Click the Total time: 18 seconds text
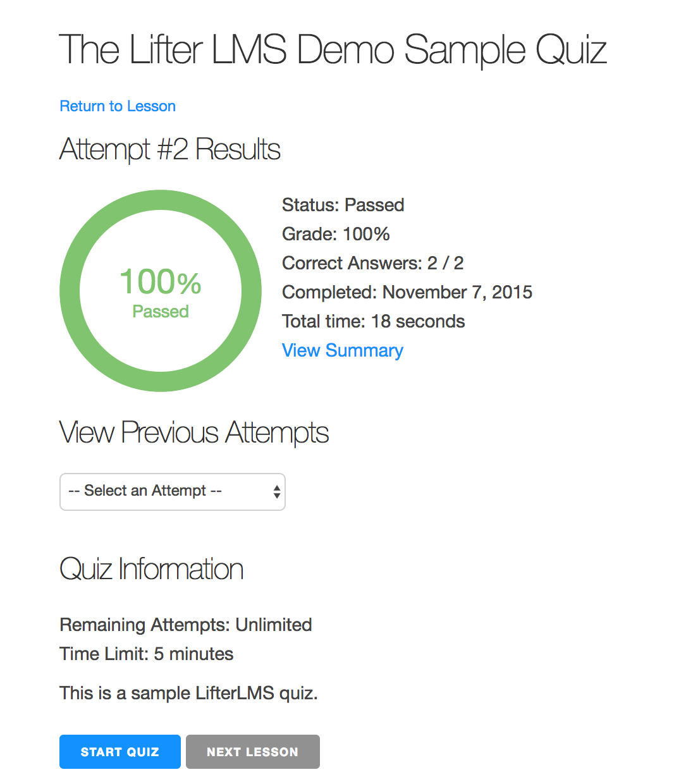This screenshot has height=784, width=674. click(373, 321)
